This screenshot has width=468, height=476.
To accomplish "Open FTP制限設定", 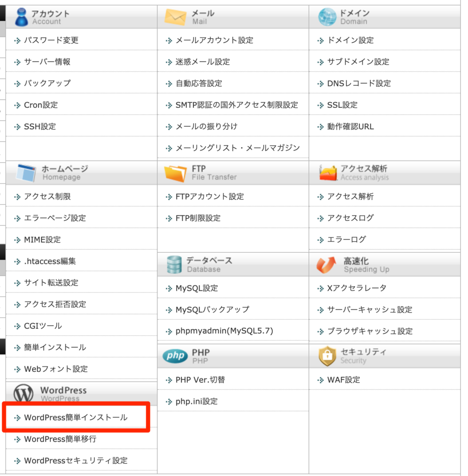I will coord(198,218).
